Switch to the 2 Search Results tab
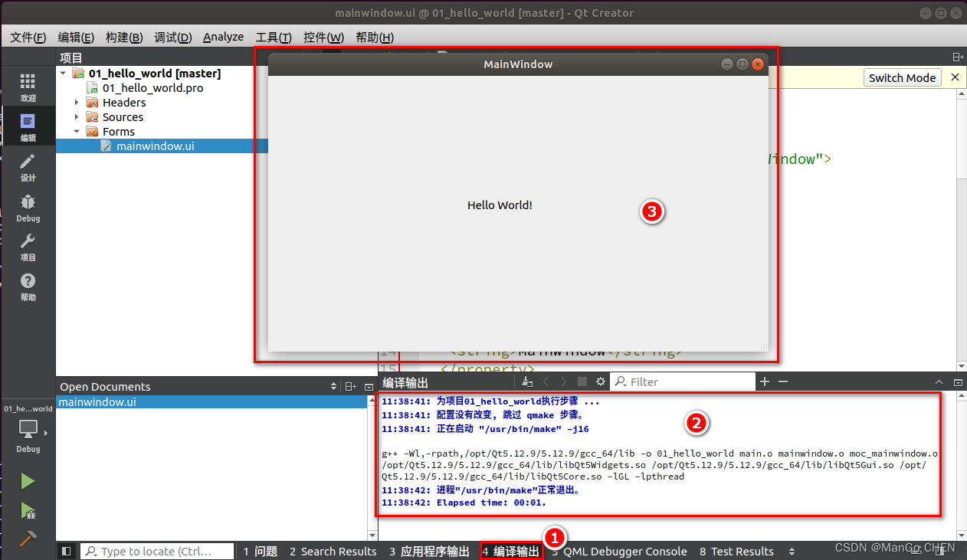 (x=333, y=551)
